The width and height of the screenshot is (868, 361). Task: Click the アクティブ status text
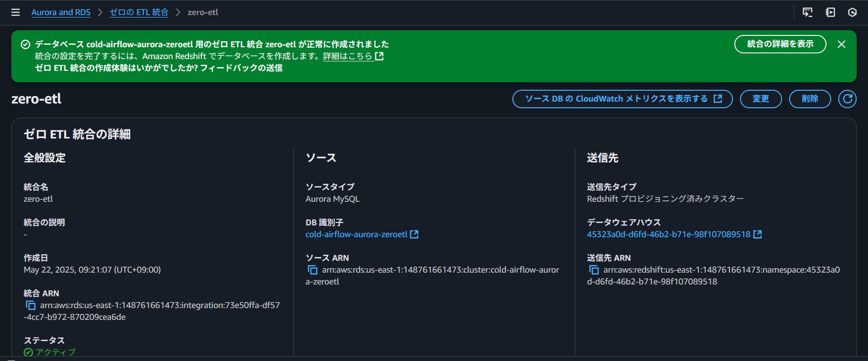[55, 352]
